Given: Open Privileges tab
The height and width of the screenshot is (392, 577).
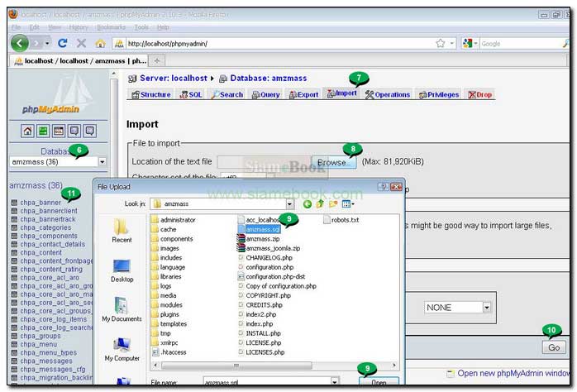Looking at the screenshot, I should click(x=439, y=94).
